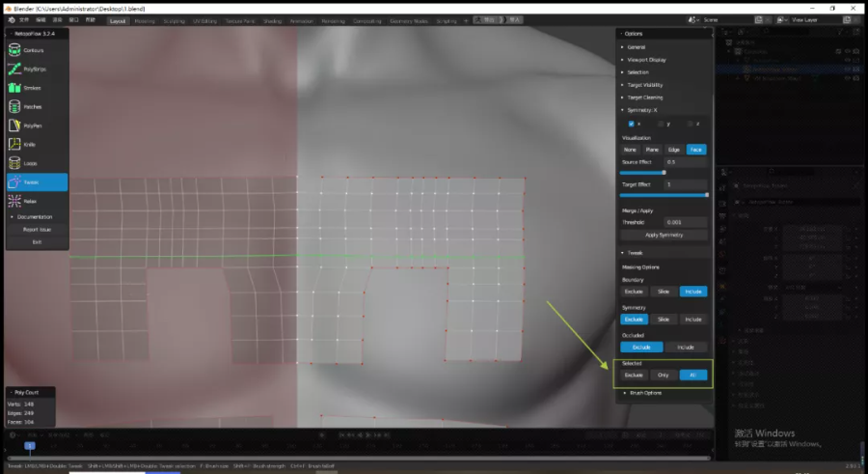Enable the y symmetry checkbox
The image size is (868, 474).
click(661, 124)
